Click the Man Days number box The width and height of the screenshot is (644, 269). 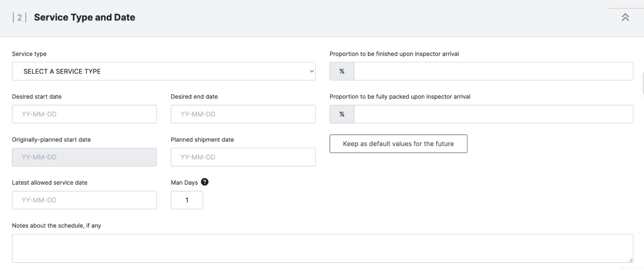click(x=187, y=200)
